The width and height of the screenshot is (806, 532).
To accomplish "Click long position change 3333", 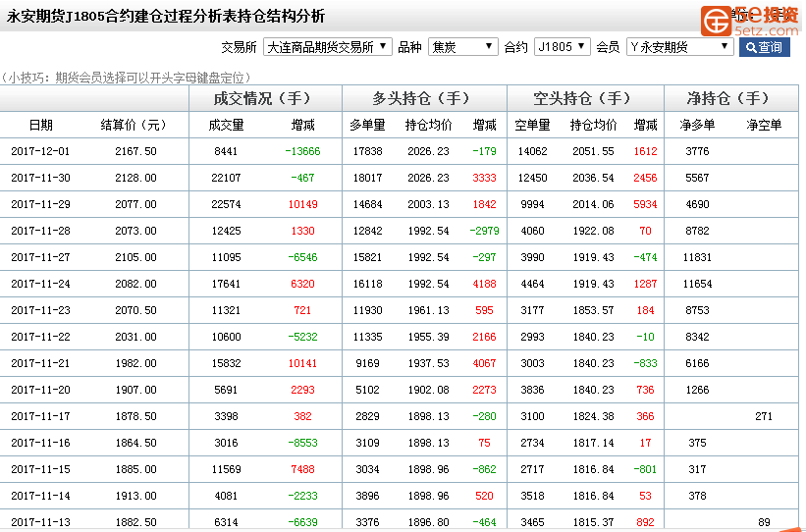I will point(484,178).
